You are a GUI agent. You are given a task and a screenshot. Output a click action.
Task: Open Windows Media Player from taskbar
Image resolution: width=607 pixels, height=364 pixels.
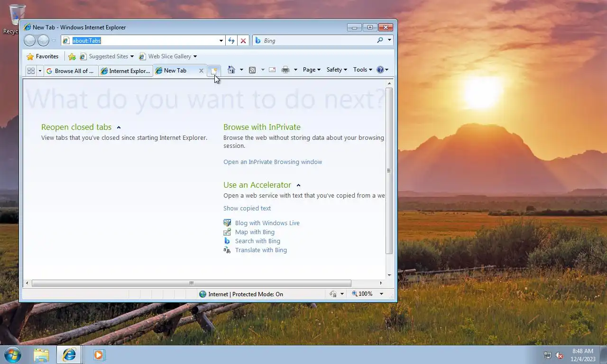tap(99, 355)
